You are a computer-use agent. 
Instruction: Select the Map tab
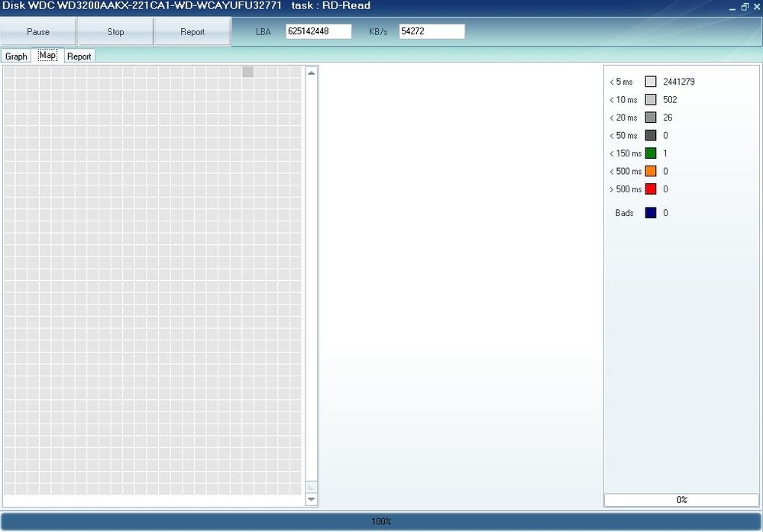click(x=47, y=56)
